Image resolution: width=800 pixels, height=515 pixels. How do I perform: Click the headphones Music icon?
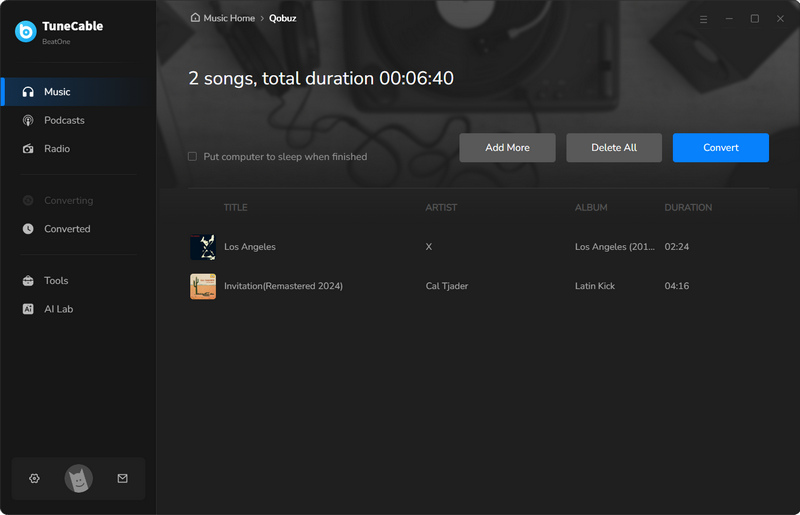pos(28,92)
